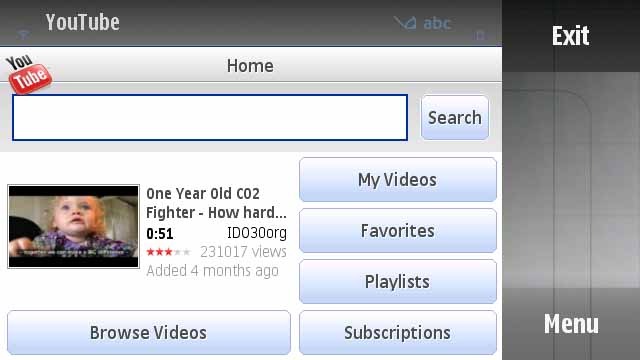
Task: Click the three-star video rating
Action: pos(168,252)
